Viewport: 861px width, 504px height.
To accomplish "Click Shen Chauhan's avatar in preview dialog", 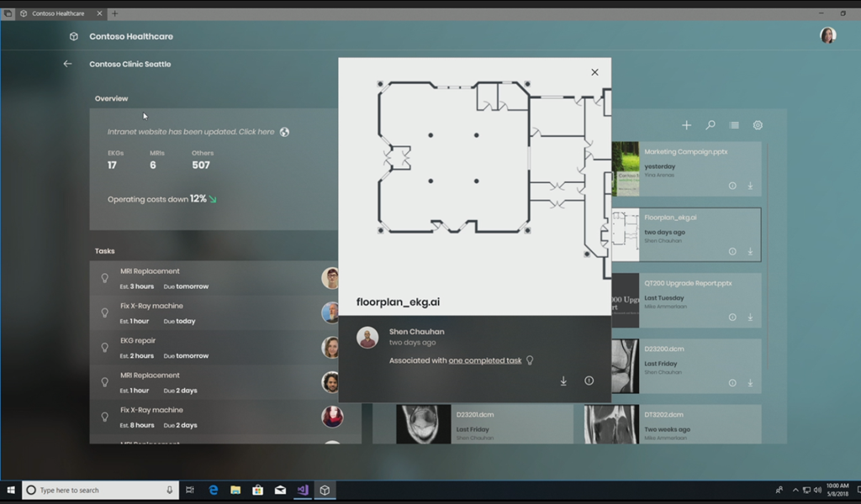I will coord(367,338).
